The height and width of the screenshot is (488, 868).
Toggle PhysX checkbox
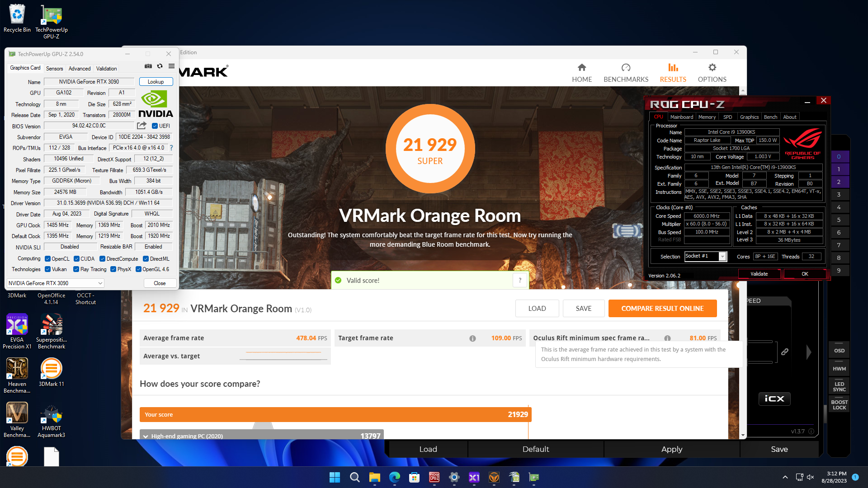[113, 269]
